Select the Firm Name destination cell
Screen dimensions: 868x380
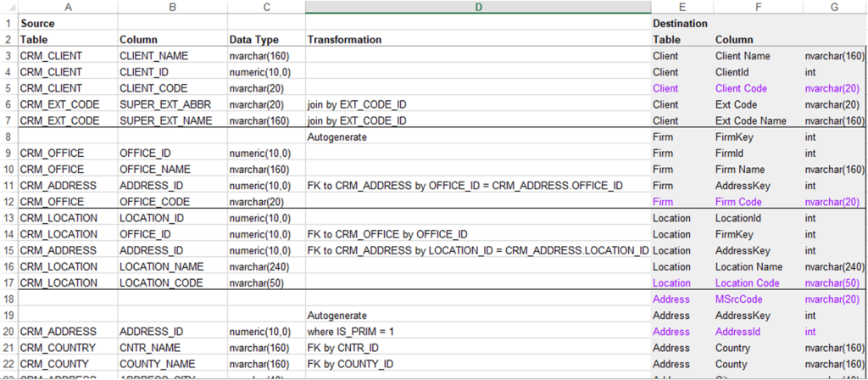tap(758, 170)
